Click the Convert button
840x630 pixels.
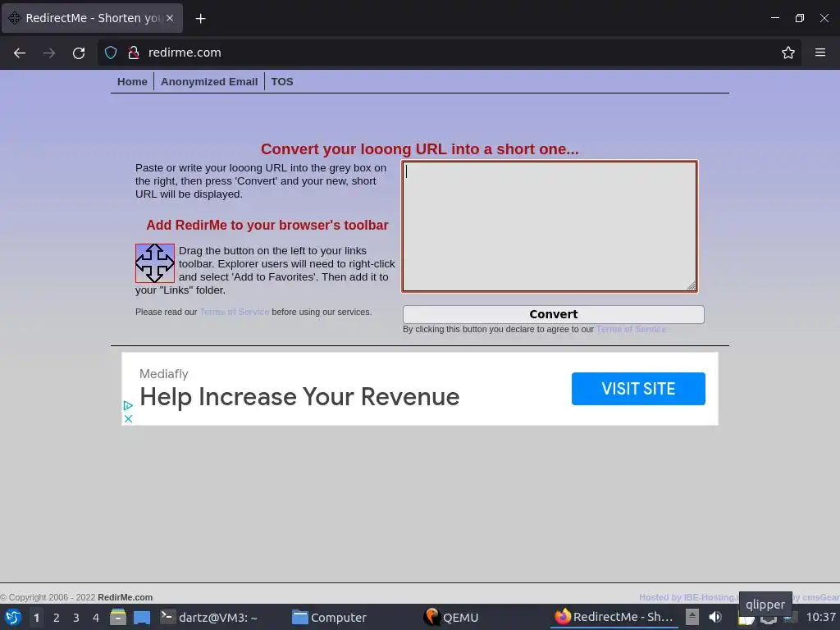554,314
